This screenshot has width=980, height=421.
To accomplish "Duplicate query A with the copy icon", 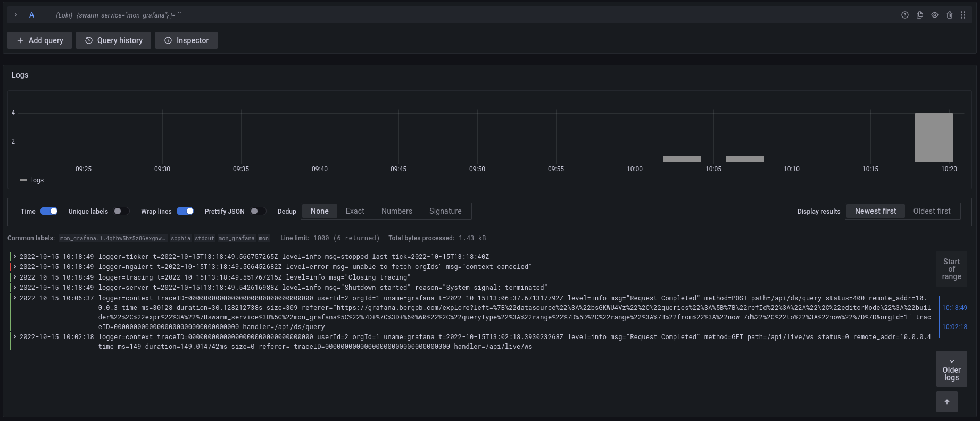I will pyautogui.click(x=920, y=15).
